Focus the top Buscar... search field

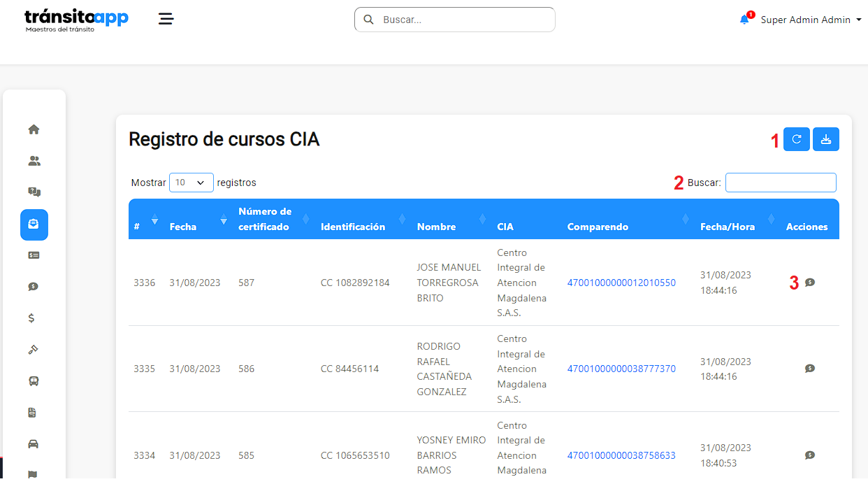pos(455,20)
